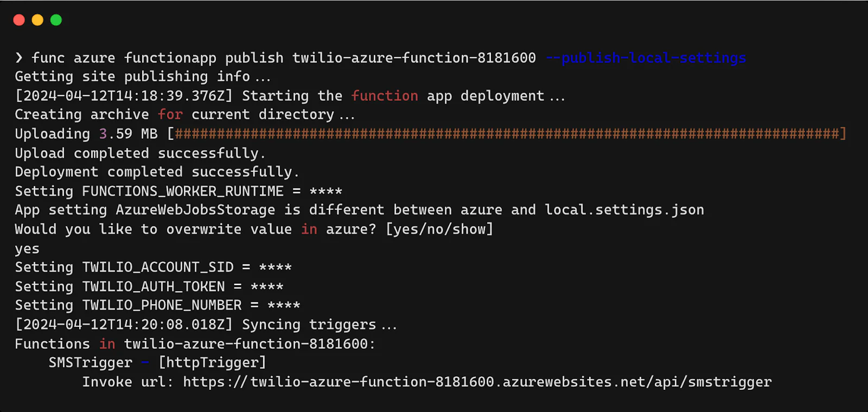The height and width of the screenshot is (412, 868).
Task: Click the [httpTrigger] label
Action: pyautogui.click(x=212, y=362)
